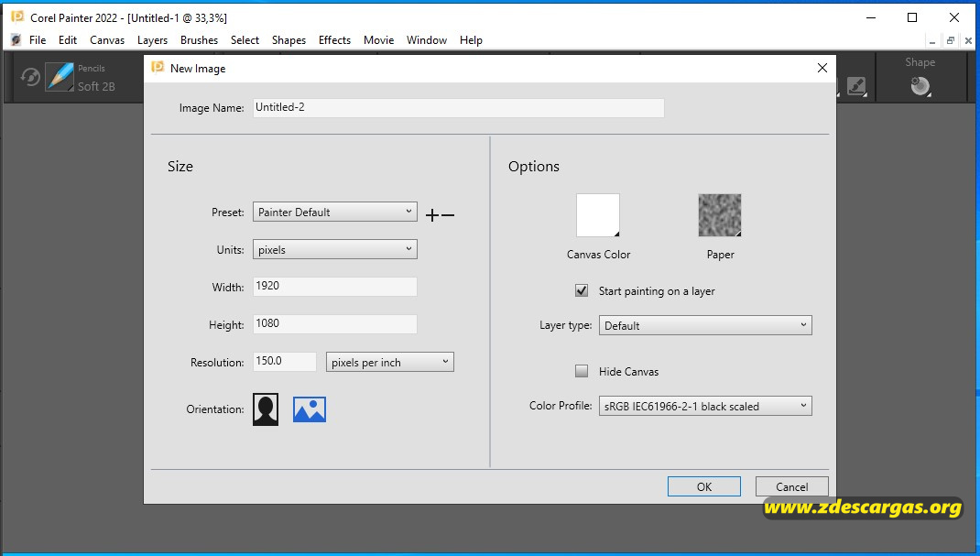Click the Height field showing 1080
This screenshot has width=980, height=556.
coord(335,324)
